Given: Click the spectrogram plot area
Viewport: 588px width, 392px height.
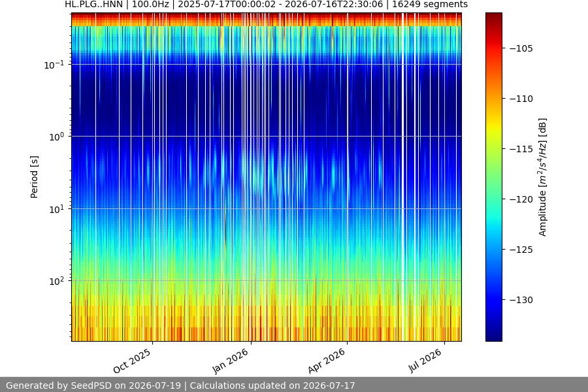Looking at the screenshot, I should pyautogui.click(x=267, y=177).
